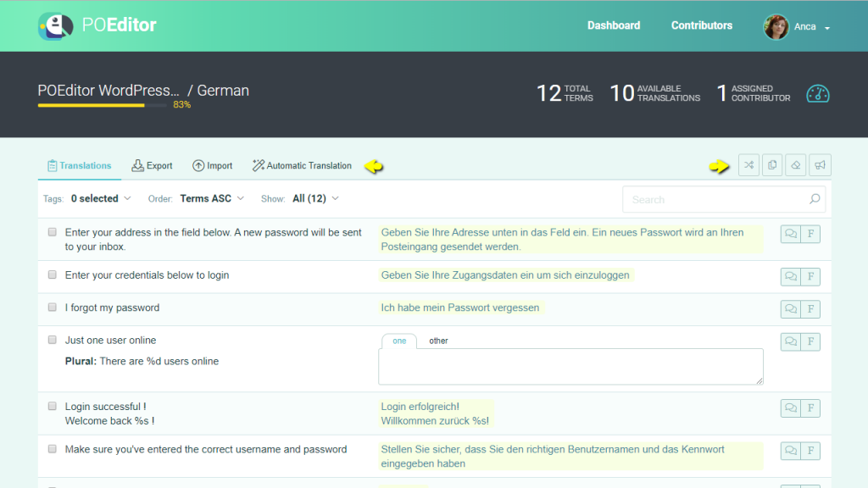
Task: Open the Export tab
Action: (152, 165)
